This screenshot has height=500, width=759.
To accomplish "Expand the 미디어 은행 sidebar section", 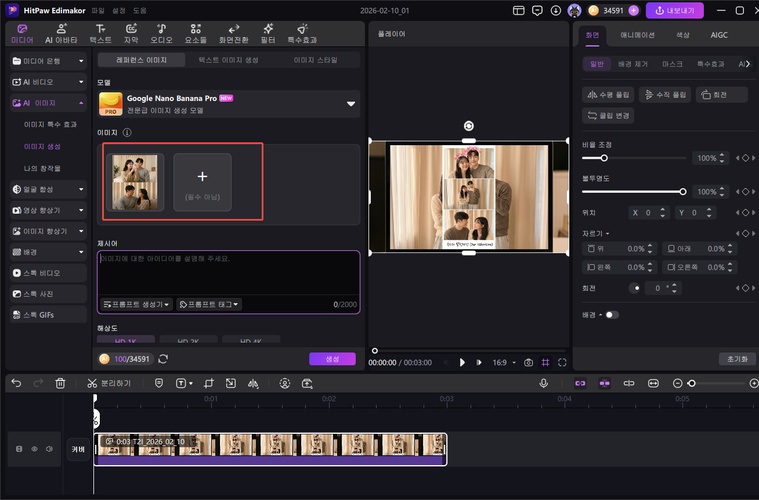I will coord(44,61).
